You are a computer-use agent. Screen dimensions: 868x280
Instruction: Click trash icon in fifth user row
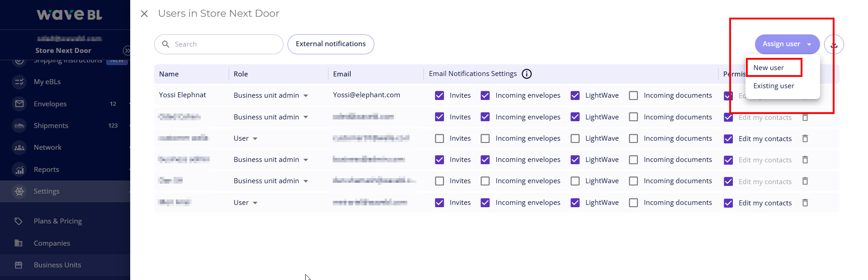[x=805, y=181]
